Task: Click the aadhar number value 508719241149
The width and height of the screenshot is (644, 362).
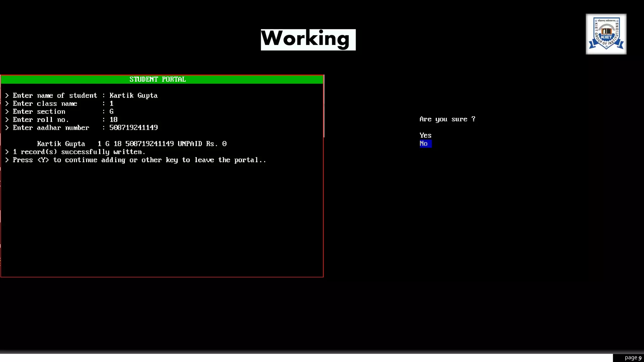Action: [x=133, y=128]
